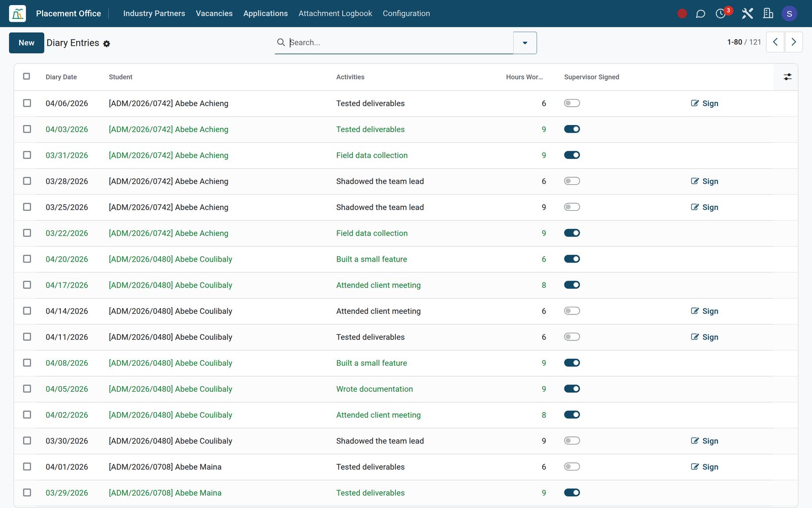
Task: Sign the 03/30/2026 Coulibaly entry
Action: [x=704, y=441]
